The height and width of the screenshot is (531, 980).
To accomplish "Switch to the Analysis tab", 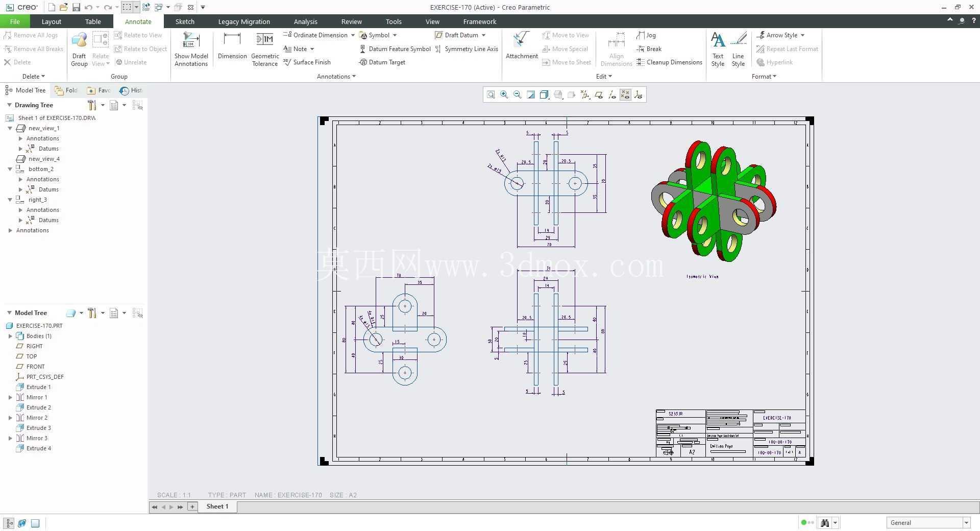I will point(305,21).
